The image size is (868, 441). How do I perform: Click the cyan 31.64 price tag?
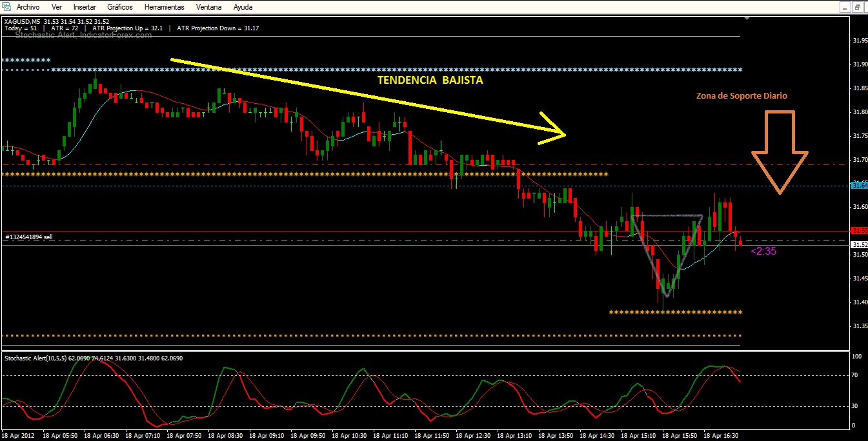coord(859,186)
